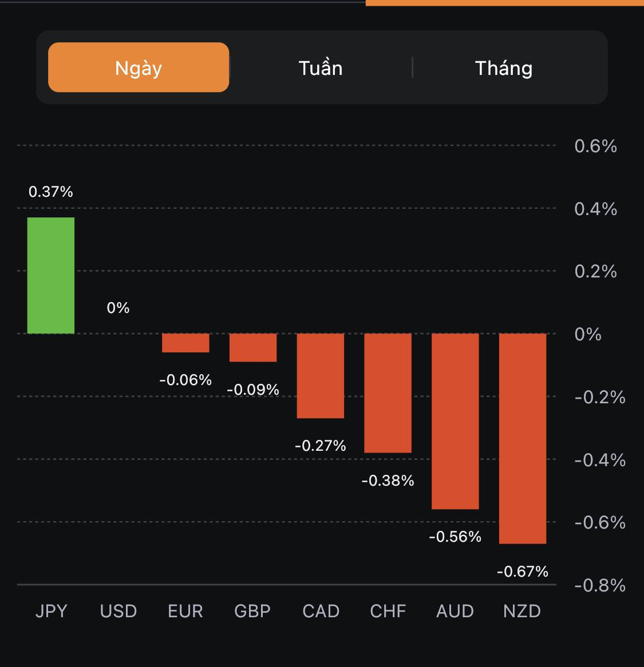Click the red AUD bar
The height and width of the screenshot is (667, 644).
[x=455, y=420]
